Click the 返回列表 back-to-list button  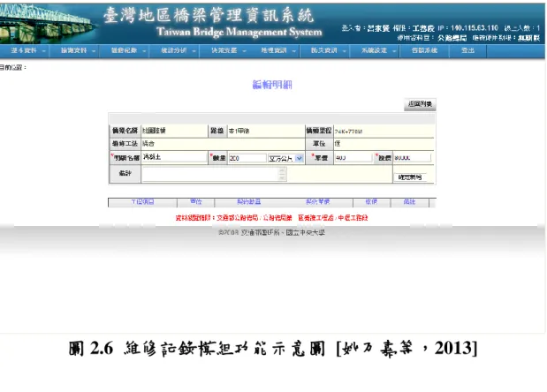[420, 104]
